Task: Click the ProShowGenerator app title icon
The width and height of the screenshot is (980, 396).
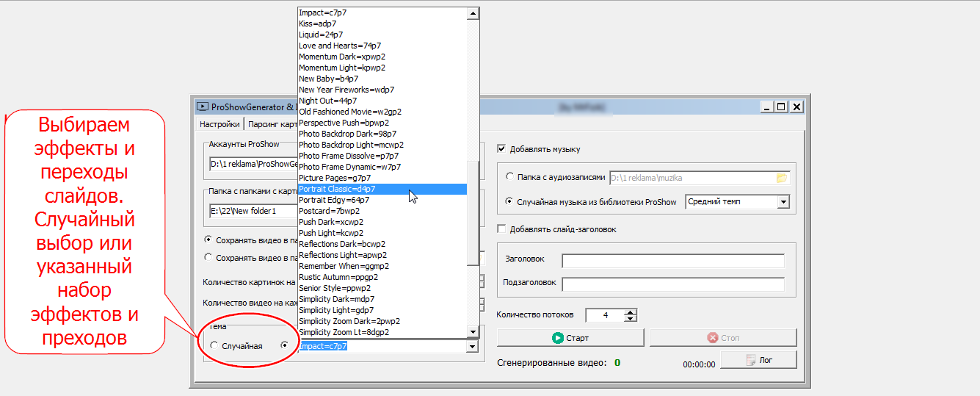Action: click(x=201, y=107)
